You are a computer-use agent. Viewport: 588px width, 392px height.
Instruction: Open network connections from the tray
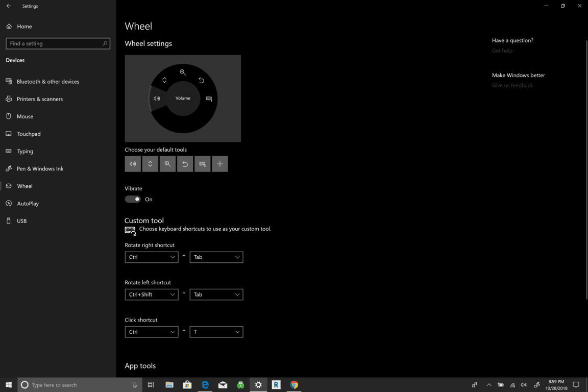512,385
